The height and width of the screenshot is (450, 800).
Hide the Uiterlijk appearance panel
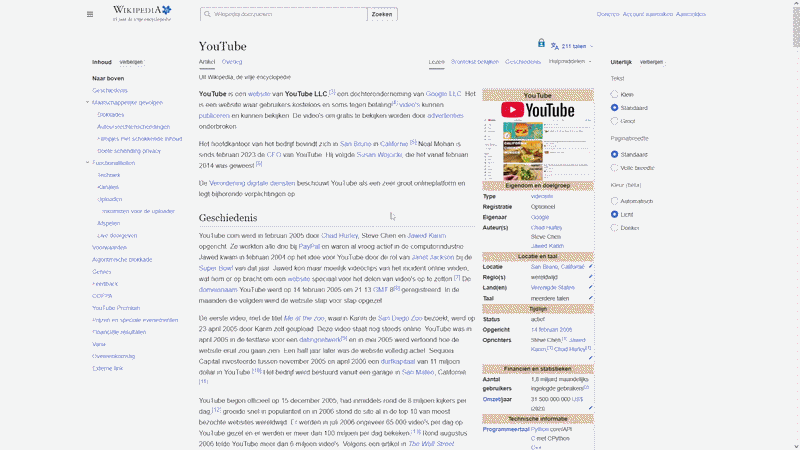pos(652,62)
